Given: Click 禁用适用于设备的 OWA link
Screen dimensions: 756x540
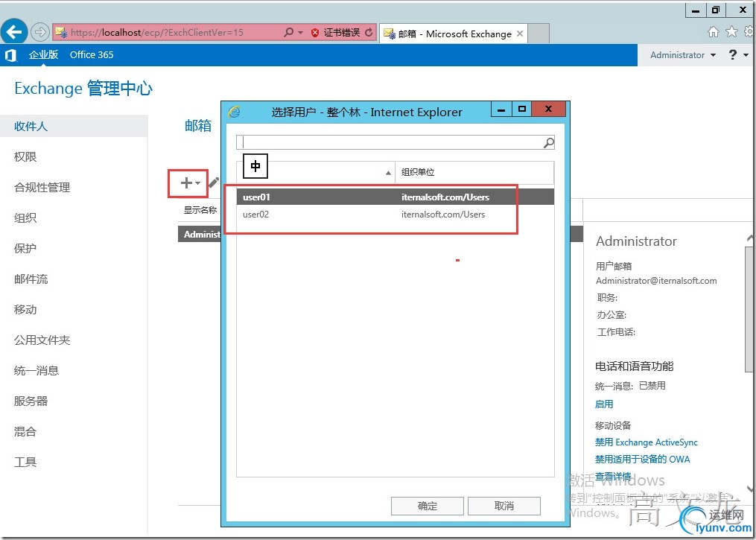Looking at the screenshot, I should tap(642, 459).
